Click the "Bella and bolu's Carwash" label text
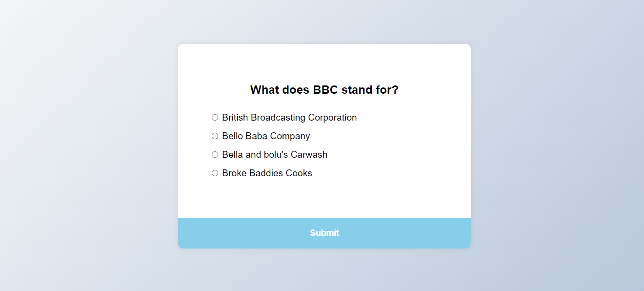 pyautogui.click(x=275, y=155)
